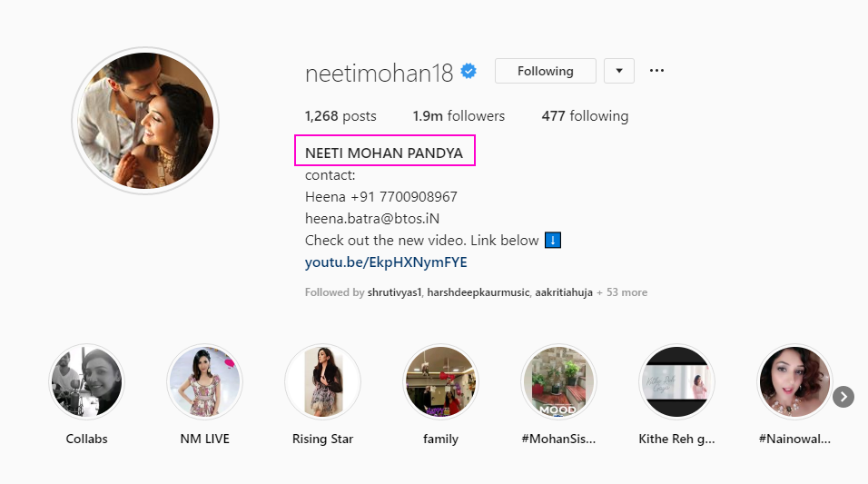Open the youtu.be/EkpHXNymFYE link
The height and width of the screenshot is (484, 868).
[x=386, y=262]
